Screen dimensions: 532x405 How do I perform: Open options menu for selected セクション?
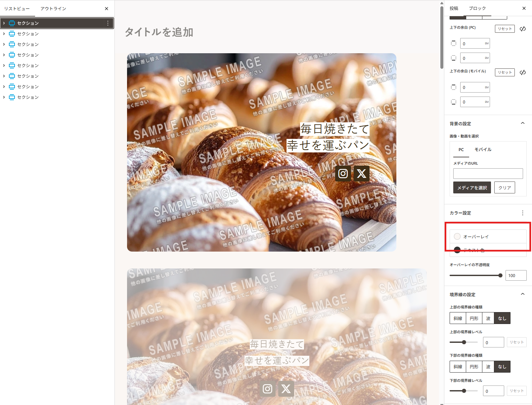tap(108, 23)
